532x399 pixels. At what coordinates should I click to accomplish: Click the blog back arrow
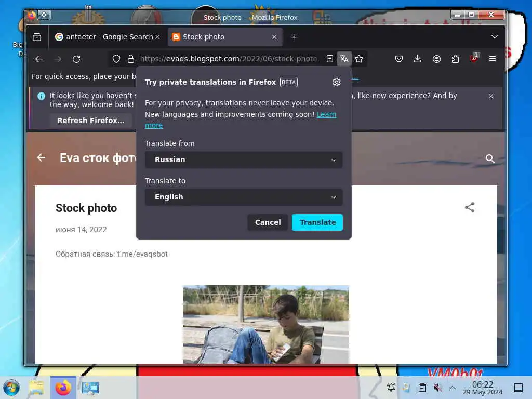point(42,157)
